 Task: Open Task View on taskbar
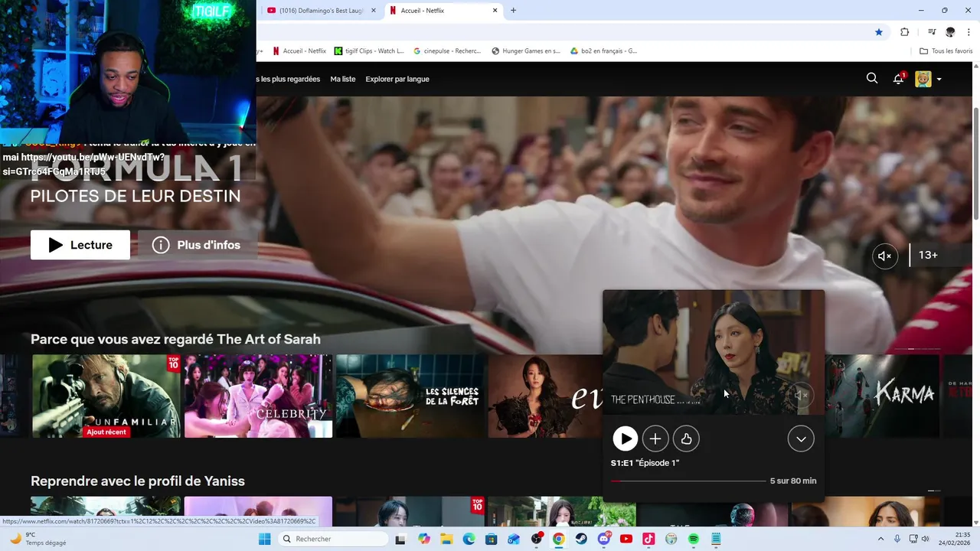pos(400,539)
